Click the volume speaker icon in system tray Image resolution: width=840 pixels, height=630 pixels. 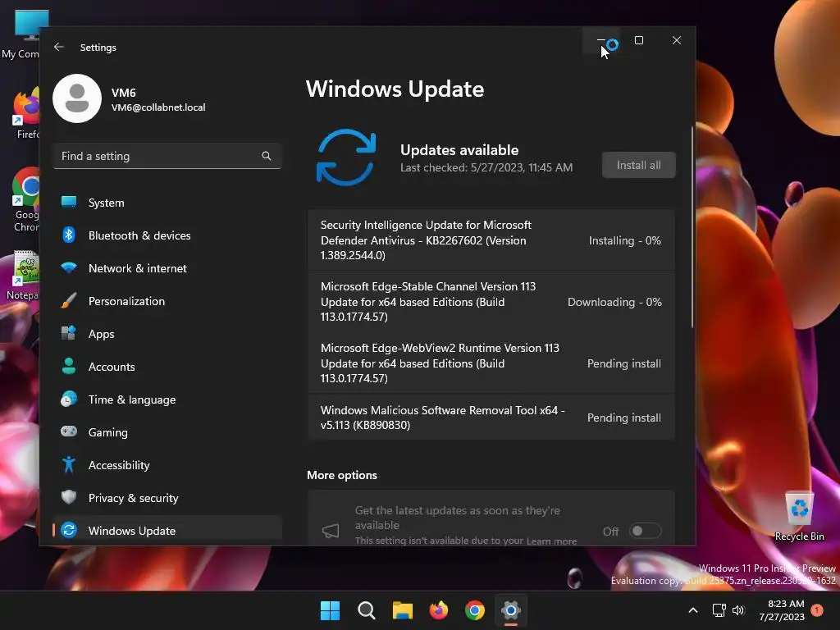(738, 610)
